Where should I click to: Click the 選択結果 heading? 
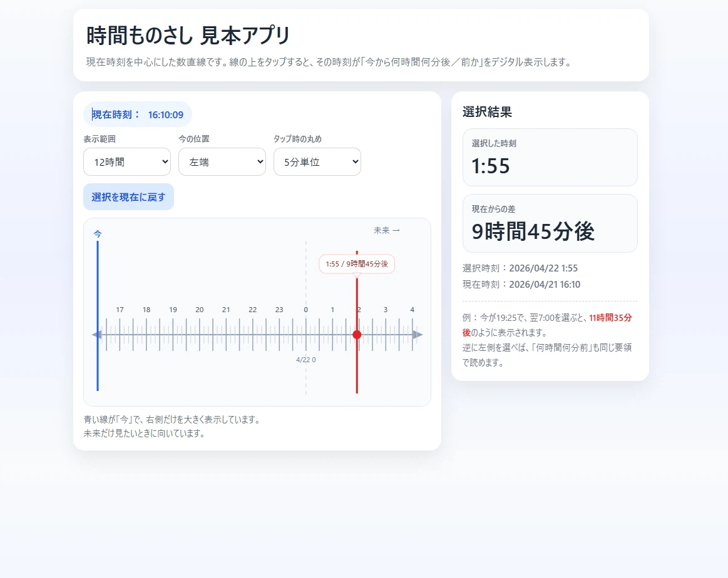(x=487, y=112)
